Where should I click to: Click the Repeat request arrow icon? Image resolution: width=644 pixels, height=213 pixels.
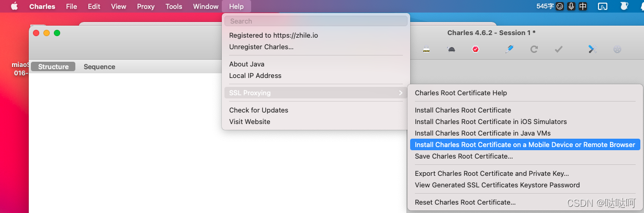coord(534,49)
